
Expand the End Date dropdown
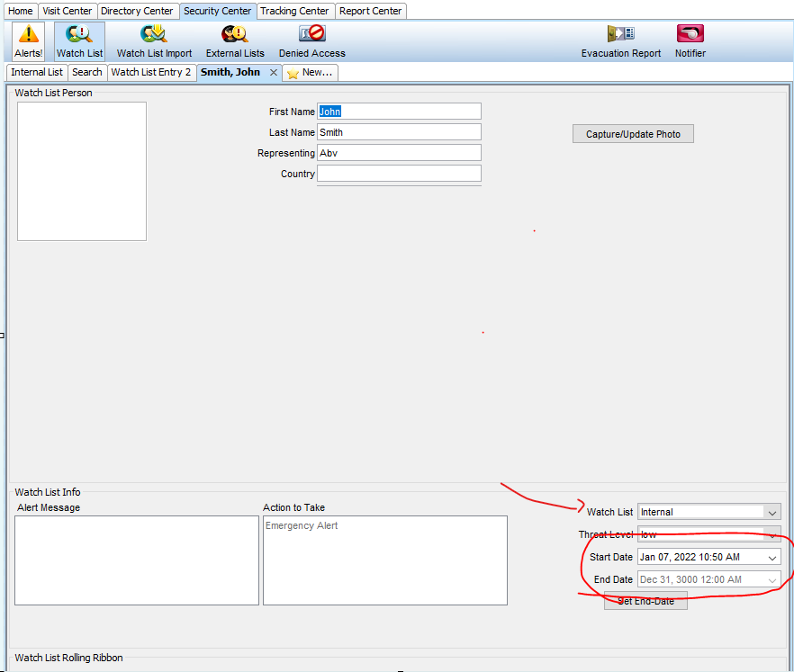[771, 580]
